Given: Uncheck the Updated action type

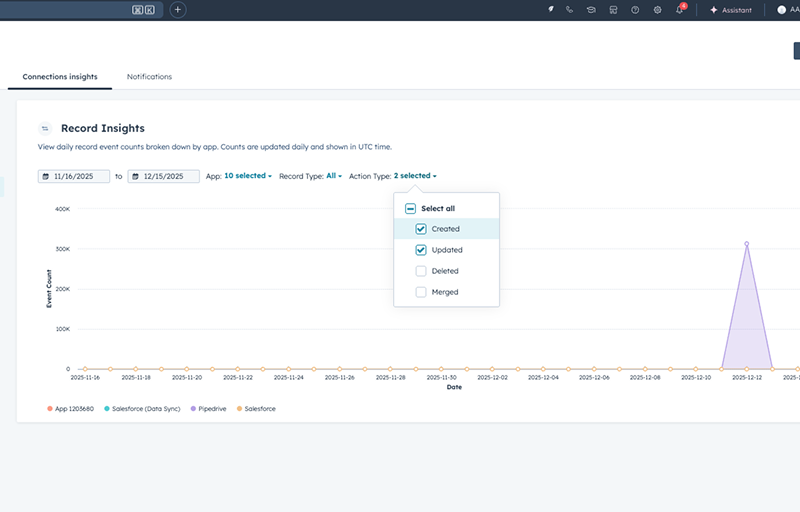Looking at the screenshot, I should tap(421, 250).
